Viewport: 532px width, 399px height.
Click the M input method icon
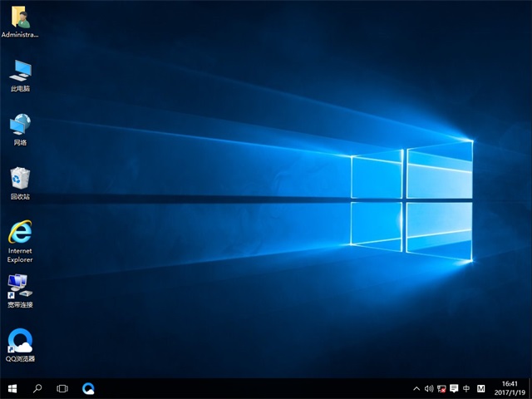click(x=480, y=388)
